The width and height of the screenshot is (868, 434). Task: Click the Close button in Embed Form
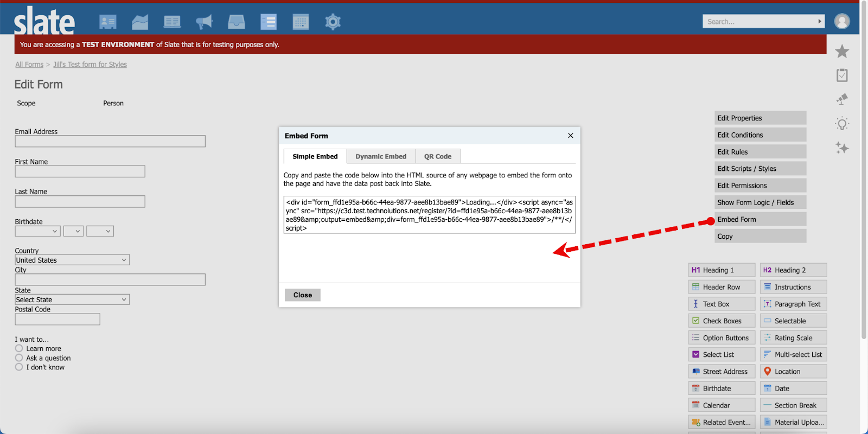(x=303, y=295)
